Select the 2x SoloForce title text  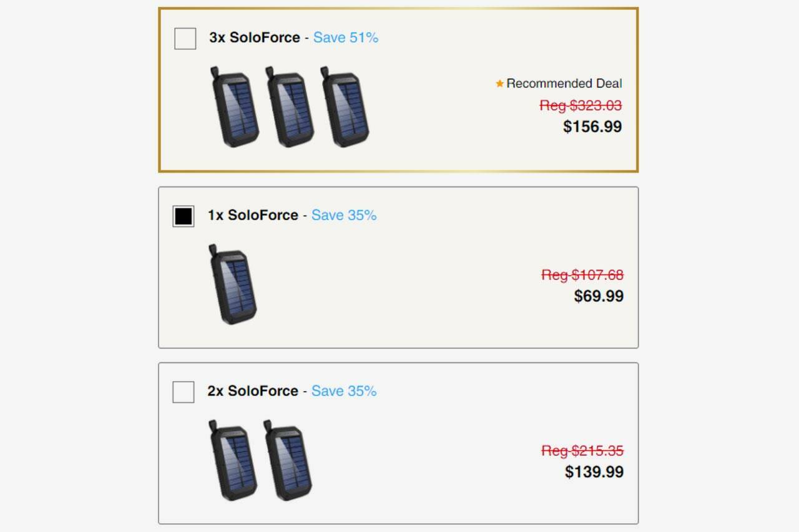[253, 391]
